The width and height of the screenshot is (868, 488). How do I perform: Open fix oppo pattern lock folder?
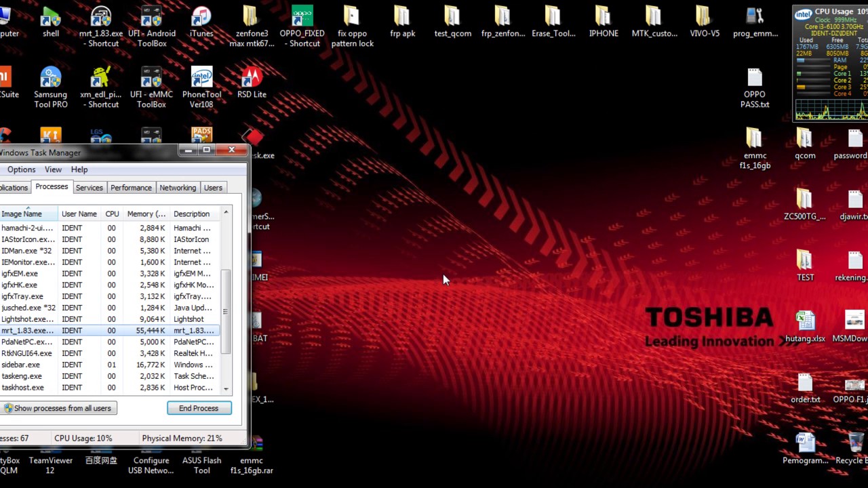pos(352,26)
